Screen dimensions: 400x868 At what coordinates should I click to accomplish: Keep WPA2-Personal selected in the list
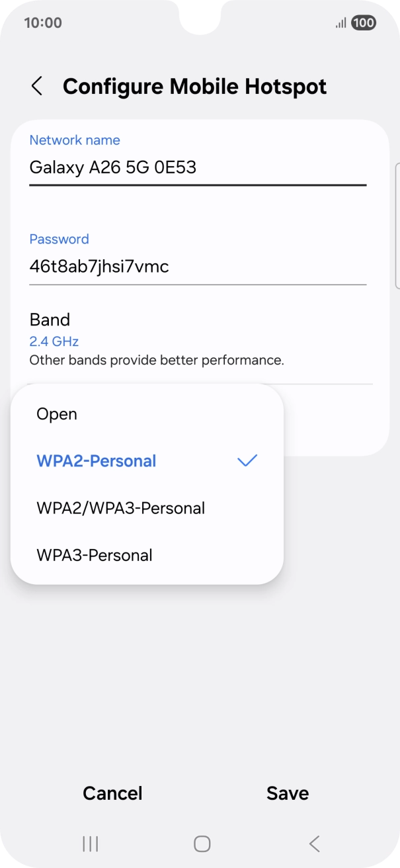pyautogui.click(x=97, y=460)
